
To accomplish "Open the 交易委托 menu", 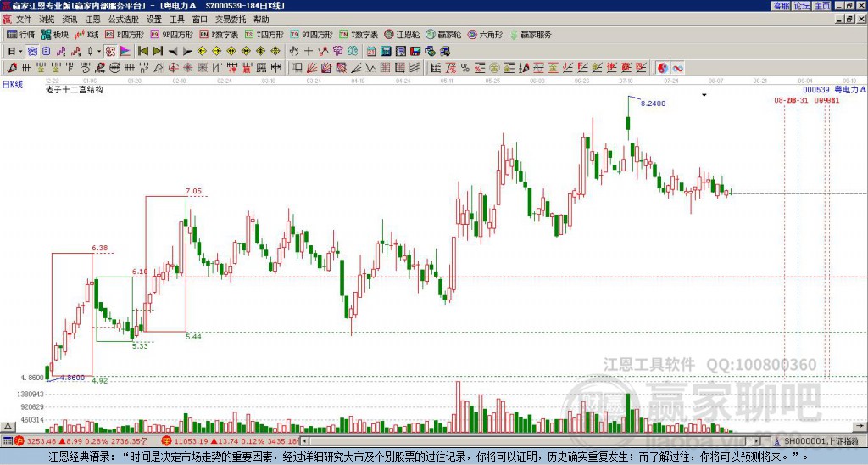I will click(x=231, y=20).
